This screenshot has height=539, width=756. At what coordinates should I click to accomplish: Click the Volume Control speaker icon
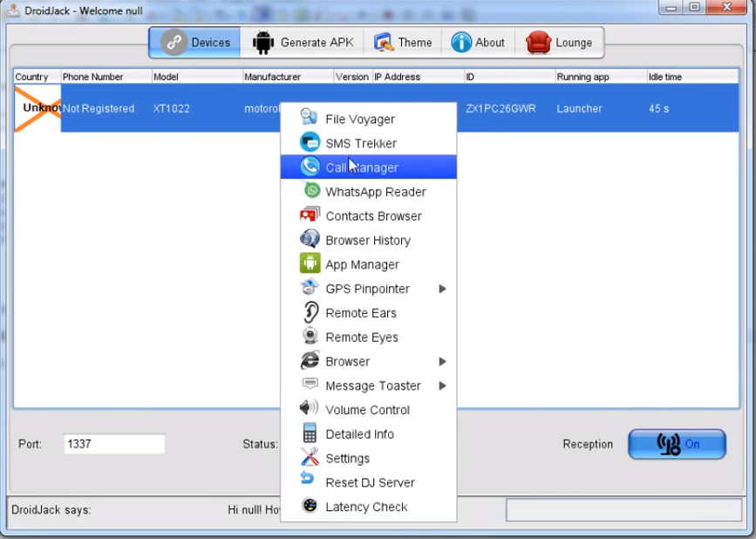coord(309,408)
